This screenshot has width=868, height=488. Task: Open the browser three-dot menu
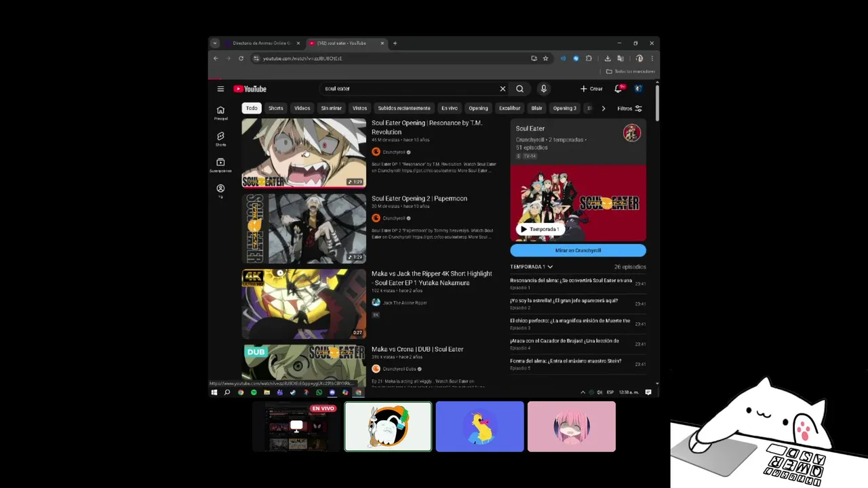tap(652, 58)
